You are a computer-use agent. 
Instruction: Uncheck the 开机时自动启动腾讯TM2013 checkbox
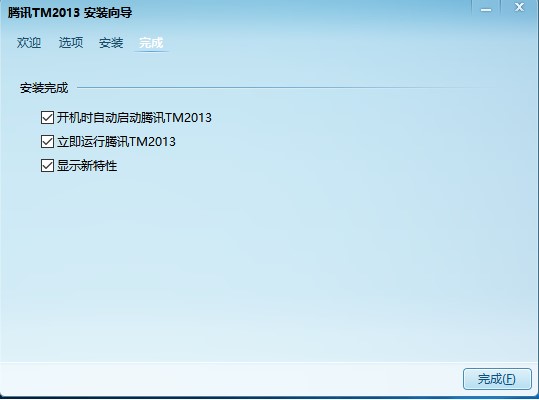tap(47, 118)
